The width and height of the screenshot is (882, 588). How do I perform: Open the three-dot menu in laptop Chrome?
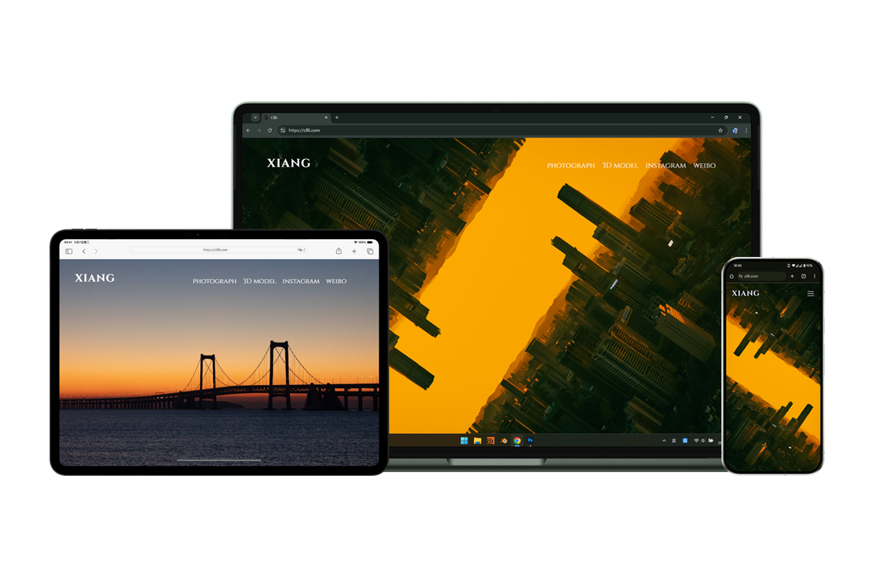[746, 130]
